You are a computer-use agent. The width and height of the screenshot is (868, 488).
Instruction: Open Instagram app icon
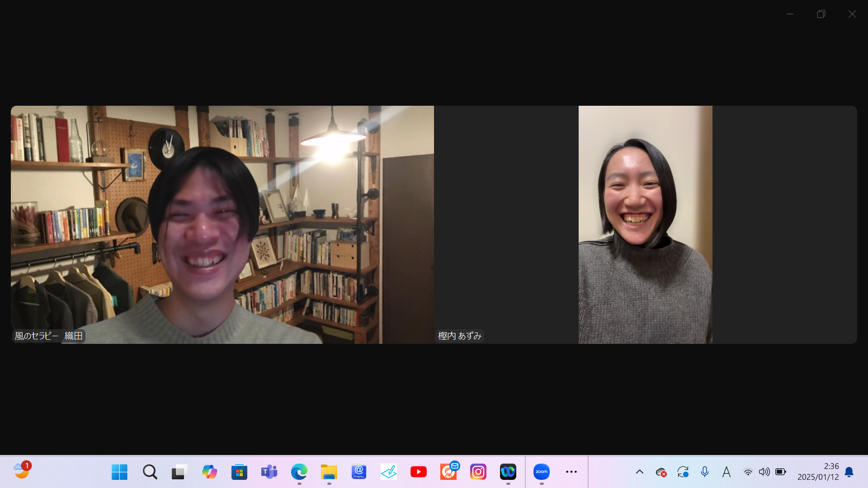point(478,472)
